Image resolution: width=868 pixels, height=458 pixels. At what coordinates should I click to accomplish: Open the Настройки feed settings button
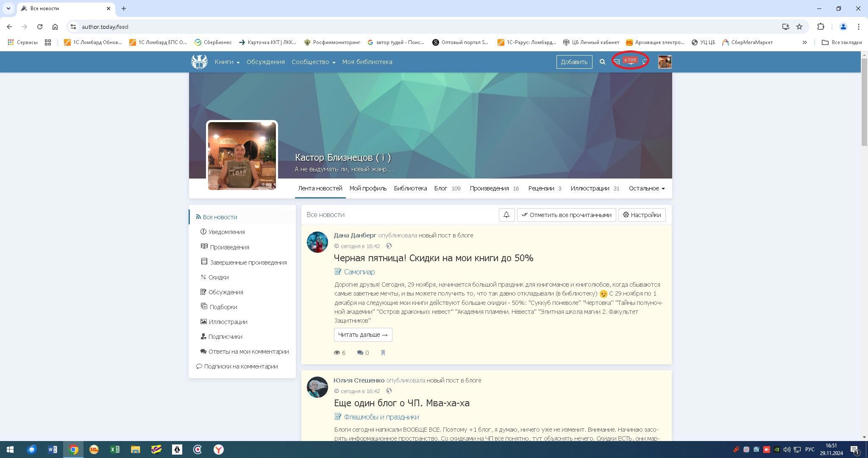pyautogui.click(x=642, y=215)
